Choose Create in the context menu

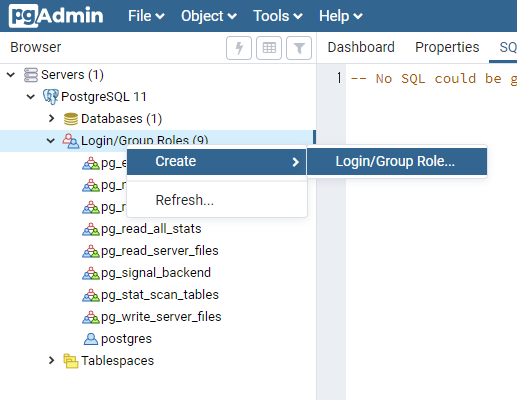click(216, 162)
